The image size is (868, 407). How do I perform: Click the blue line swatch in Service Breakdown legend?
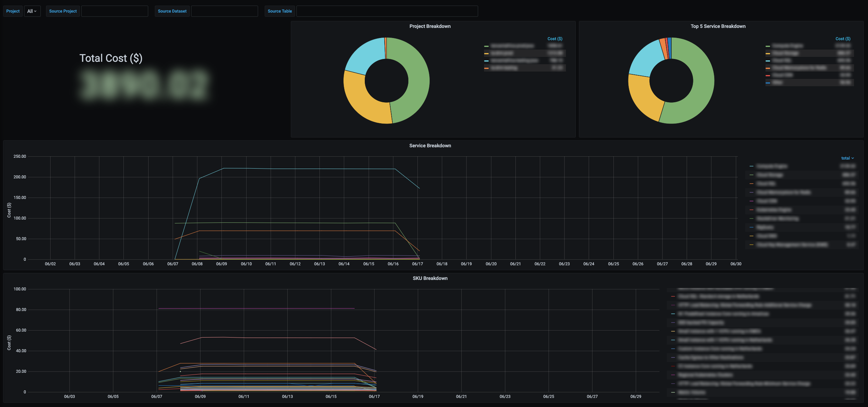pyautogui.click(x=752, y=227)
